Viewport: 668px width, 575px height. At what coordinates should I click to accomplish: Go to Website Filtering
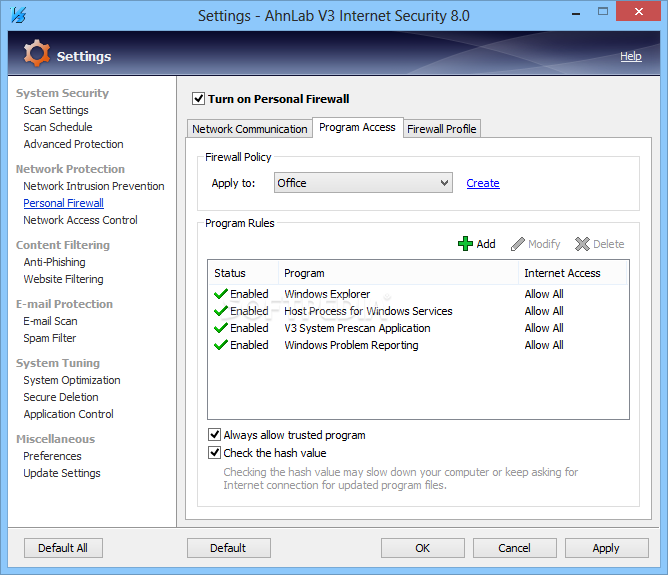coord(63,279)
